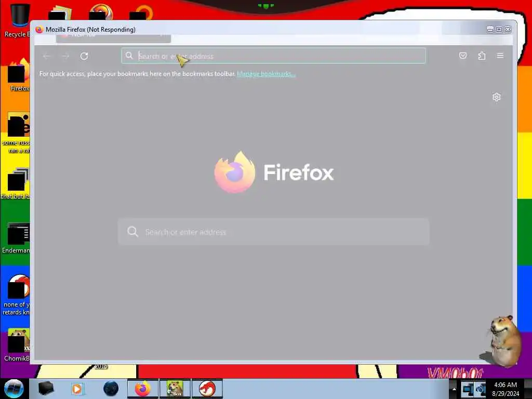Go back with the Firefox back arrow
Image resolution: width=532 pixels, height=399 pixels.
(47, 56)
